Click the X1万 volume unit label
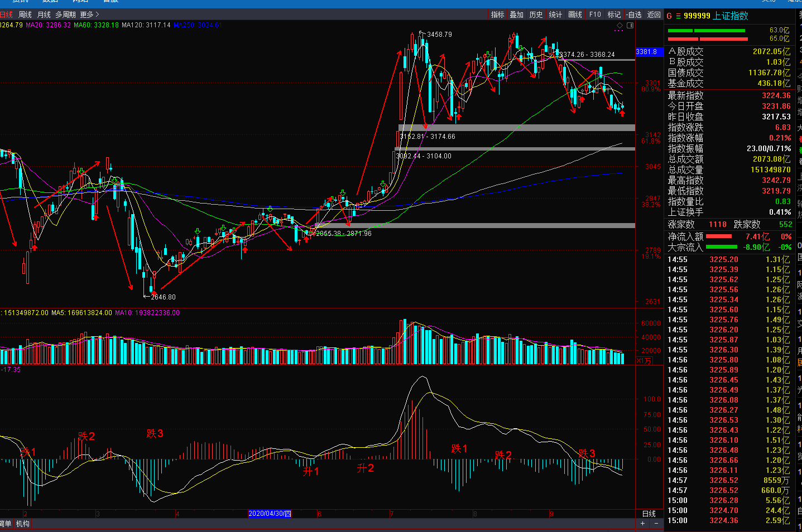Image resolution: width=802 pixels, height=532 pixels. pyautogui.click(x=644, y=361)
